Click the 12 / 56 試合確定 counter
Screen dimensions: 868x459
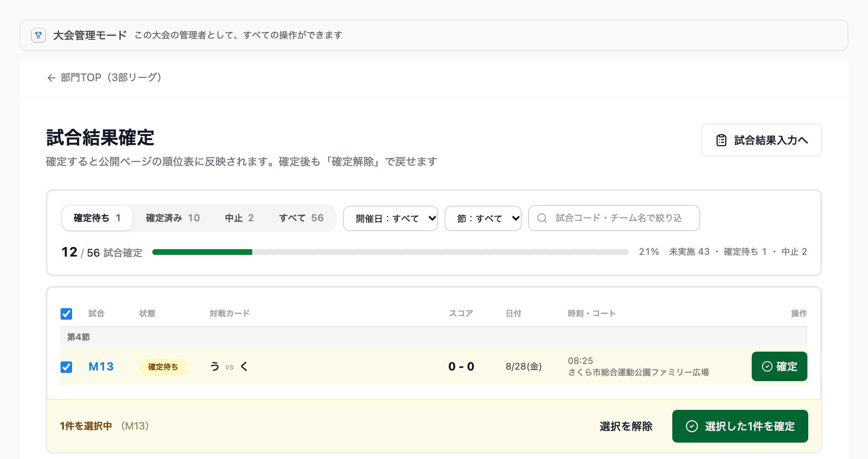(x=102, y=252)
